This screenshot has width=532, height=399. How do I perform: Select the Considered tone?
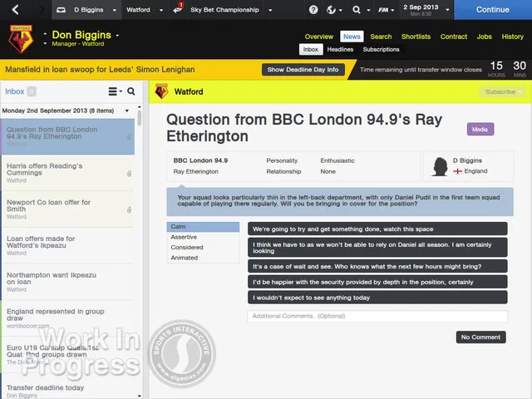pos(203,248)
